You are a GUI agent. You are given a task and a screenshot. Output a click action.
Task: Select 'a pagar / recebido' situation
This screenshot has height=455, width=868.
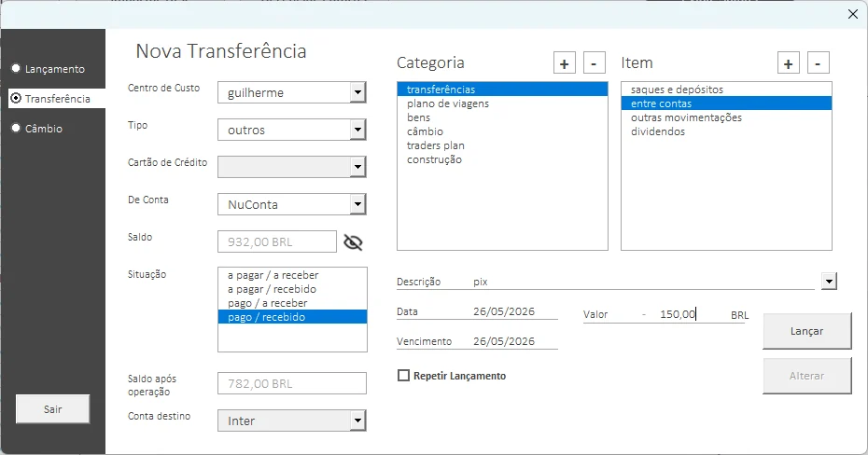point(292,289)
